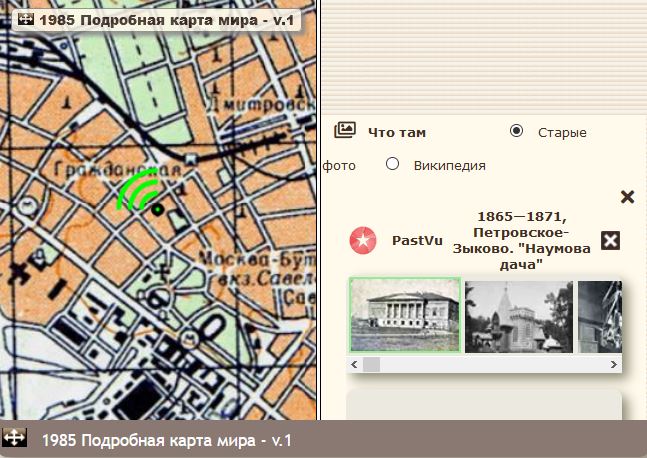This screenshot has width=647, height=458.
Task: Click the 'Что там' heading
Action: 396,132
